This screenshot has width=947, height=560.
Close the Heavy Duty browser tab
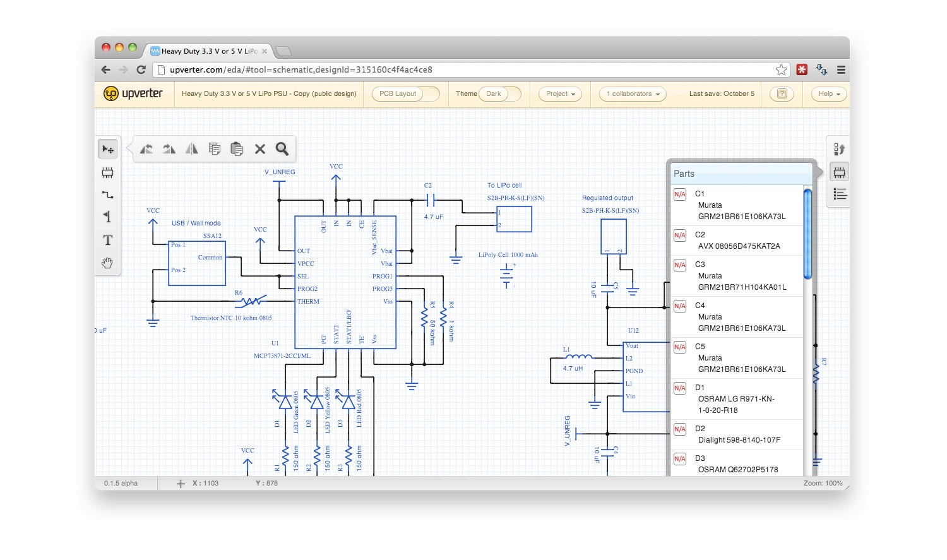pyautogui.click(x=265, y=51)
